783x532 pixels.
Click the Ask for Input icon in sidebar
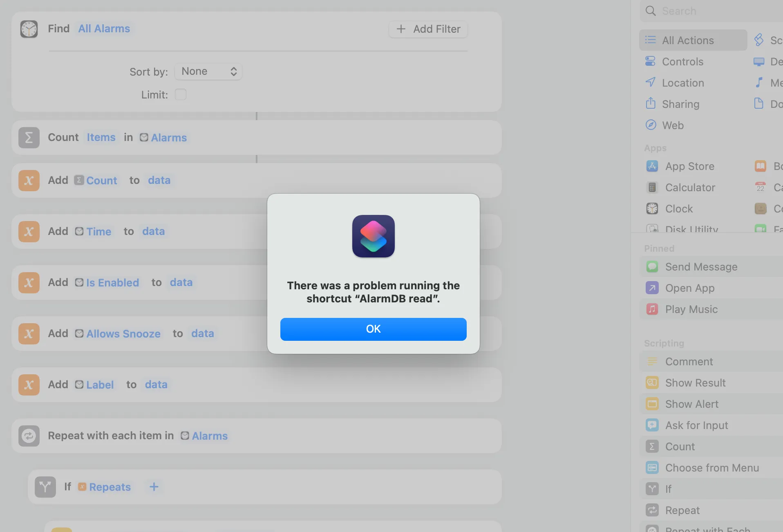(x=652, y=425)
